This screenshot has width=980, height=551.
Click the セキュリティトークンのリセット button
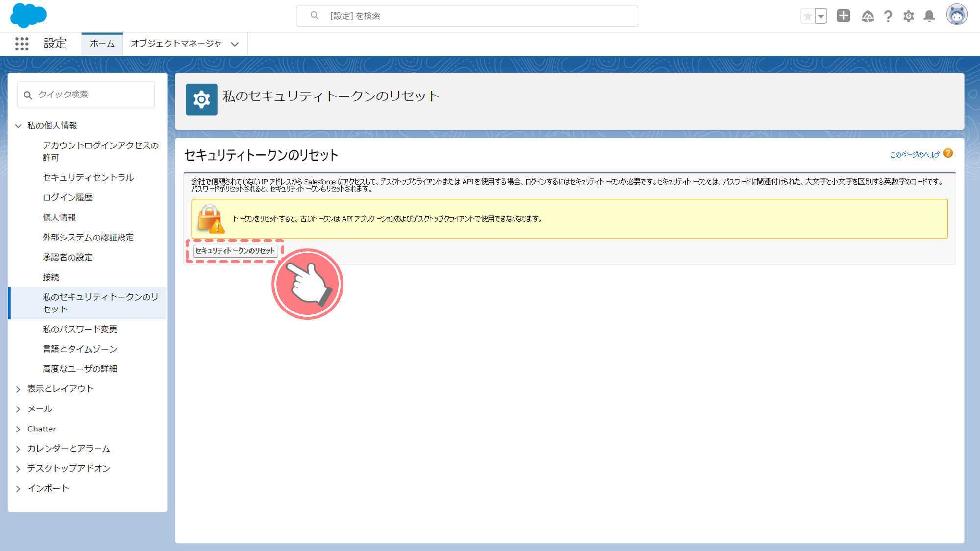coord(235,251)
